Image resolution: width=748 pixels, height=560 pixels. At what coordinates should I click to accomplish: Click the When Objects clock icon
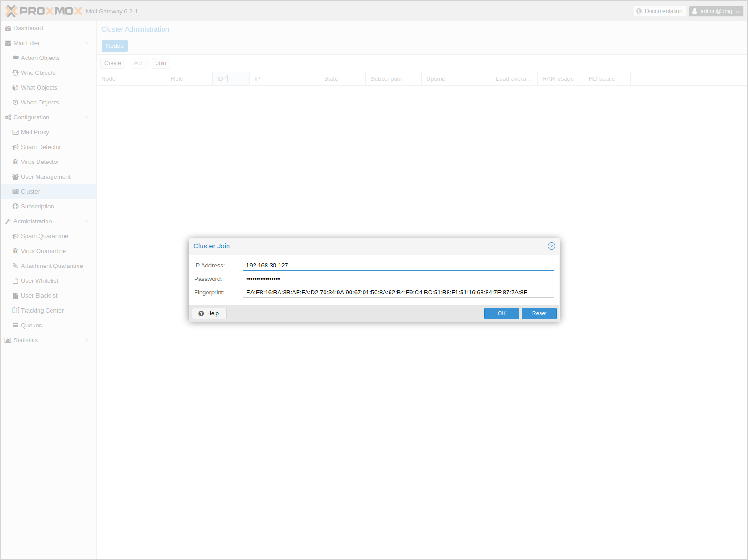[15, 103]
